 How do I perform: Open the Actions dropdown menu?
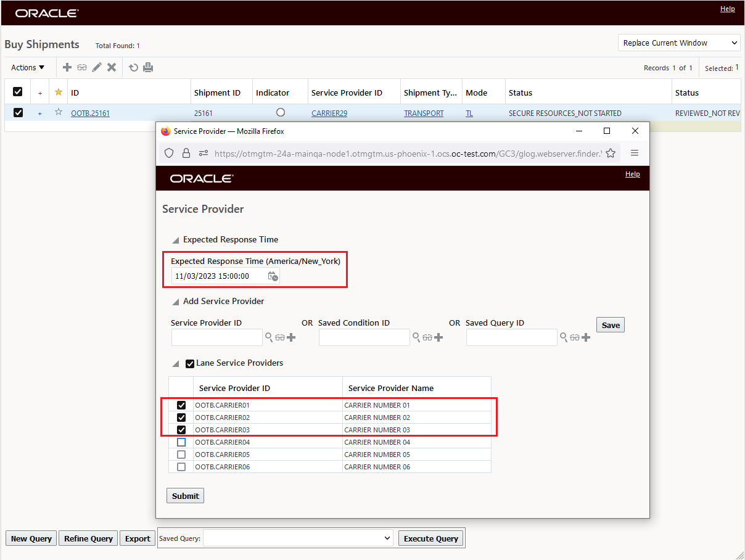28,67
